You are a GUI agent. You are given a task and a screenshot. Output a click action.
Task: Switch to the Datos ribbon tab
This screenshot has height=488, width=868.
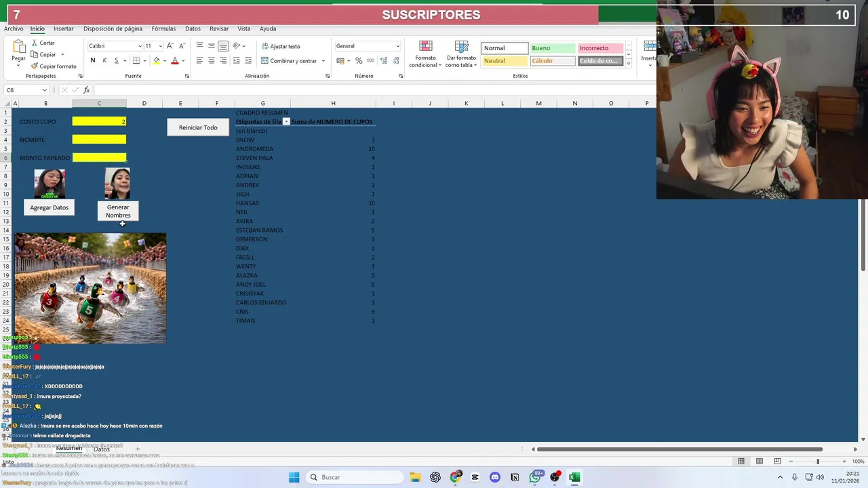coord(193,28)
